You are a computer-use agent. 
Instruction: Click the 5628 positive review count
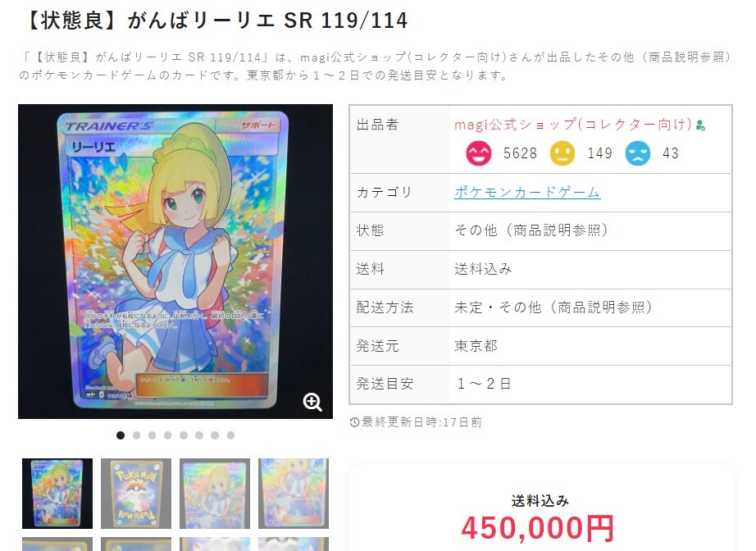520,153
